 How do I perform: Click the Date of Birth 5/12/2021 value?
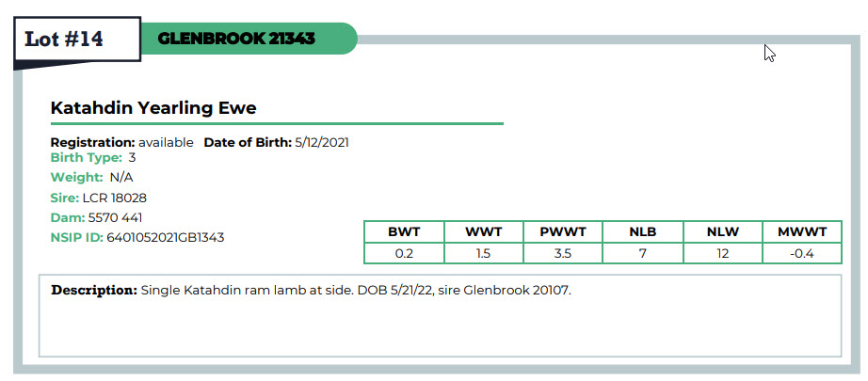point(322,142)
